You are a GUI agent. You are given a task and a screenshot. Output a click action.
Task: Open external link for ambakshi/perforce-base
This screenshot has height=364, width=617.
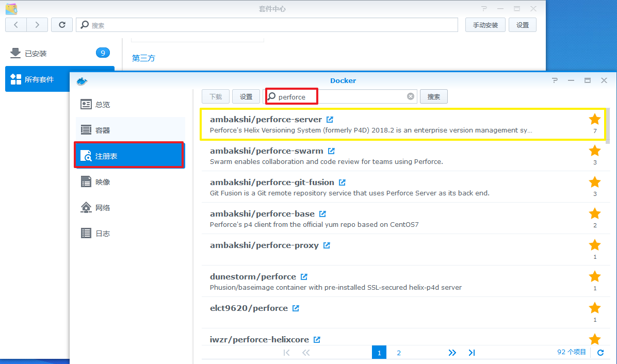click(322, 214)
